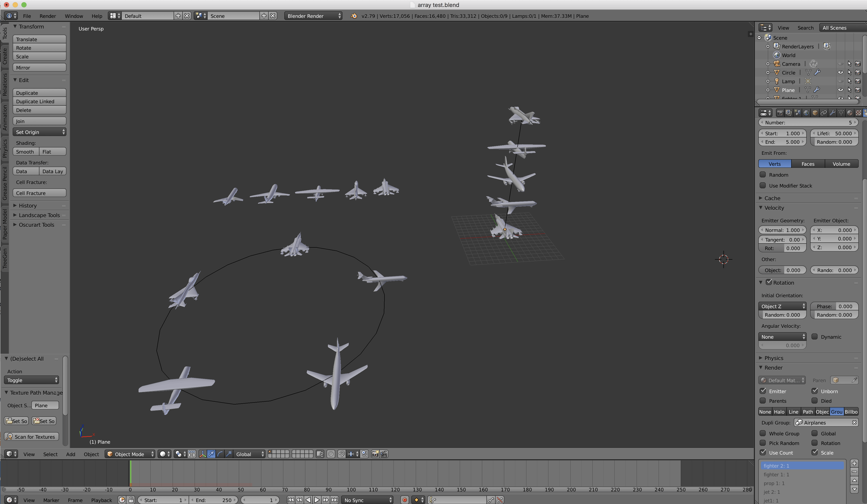Viewport: 867px width, 504px height.
Task: Click the OpenGL render camera icon
Action: coord(375,454)
